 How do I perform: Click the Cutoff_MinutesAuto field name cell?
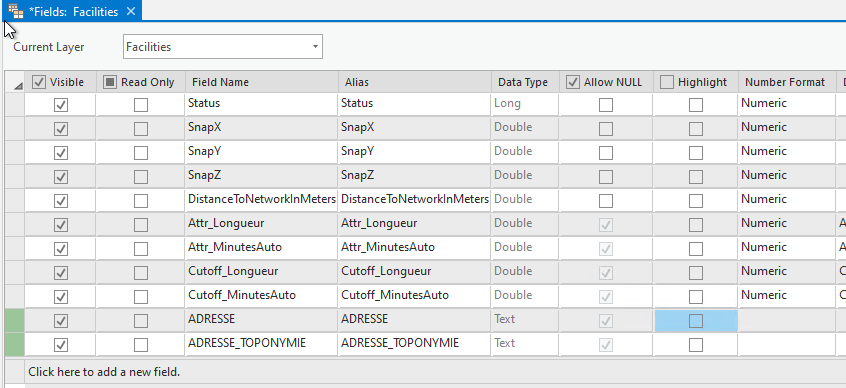click(x=261, y=296)
